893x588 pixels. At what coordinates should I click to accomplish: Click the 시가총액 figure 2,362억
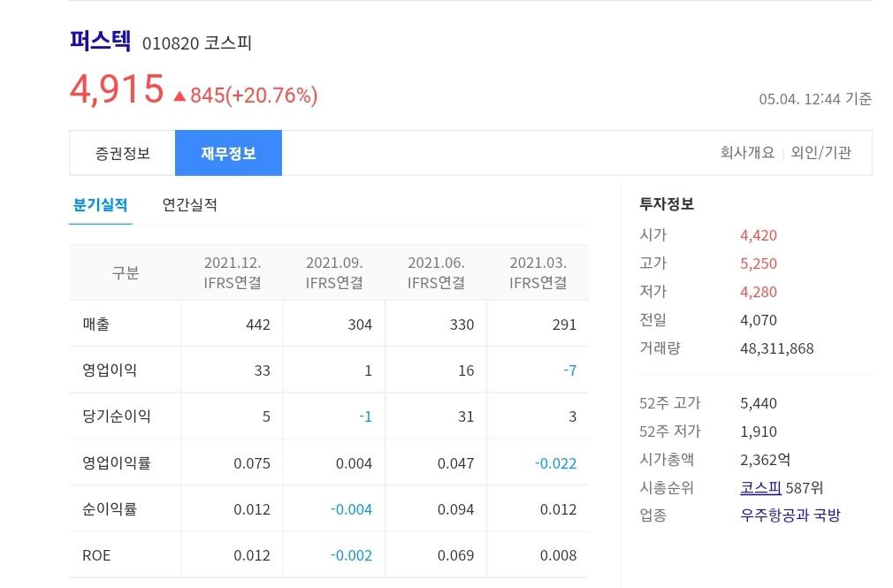click(763, 459)
